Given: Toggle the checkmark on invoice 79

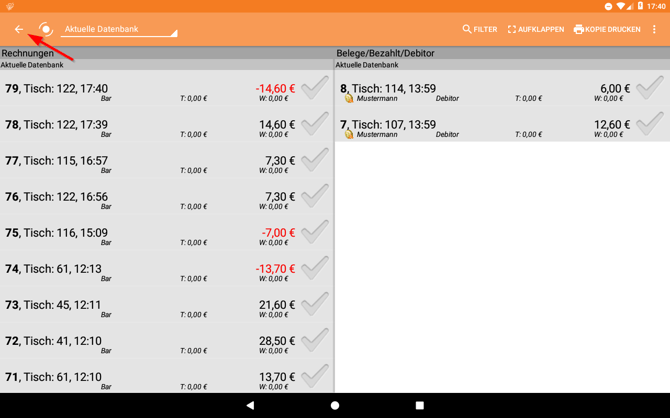Looking at the screenshot, I should pos(315,89).
